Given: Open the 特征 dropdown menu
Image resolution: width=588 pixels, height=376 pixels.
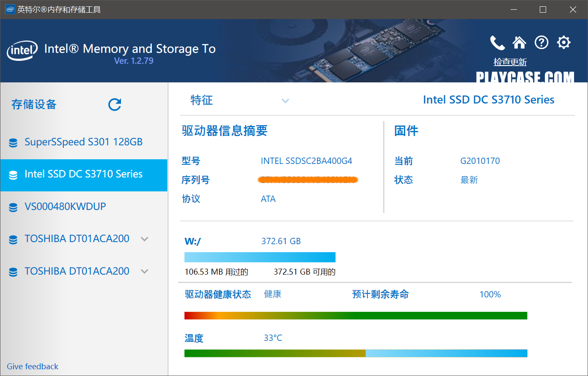Looking at the screenshot, I should (x=239, y=101).
